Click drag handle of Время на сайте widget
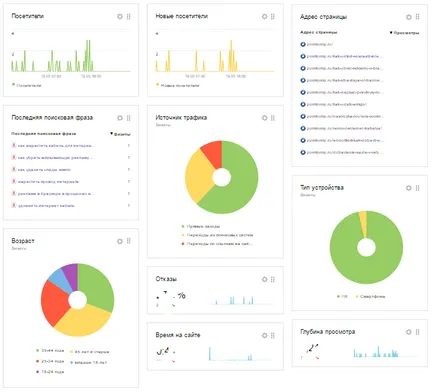Image resolution: width=434 pixels, height=392 pixels. click(x=273, y=335)
